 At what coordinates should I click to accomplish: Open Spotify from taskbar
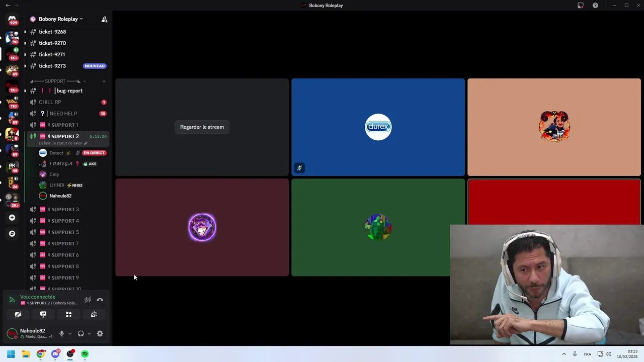click(85, 354)
